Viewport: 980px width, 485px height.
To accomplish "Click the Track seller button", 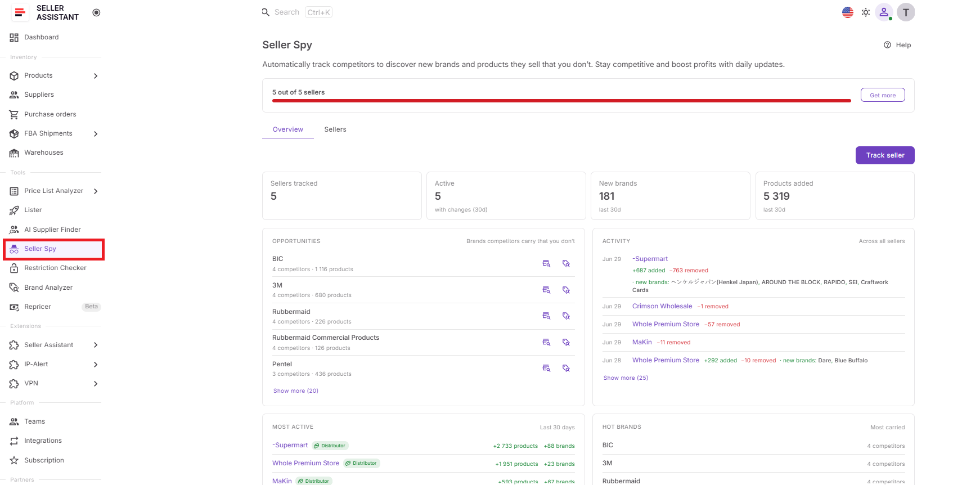I will click(885, 155).
